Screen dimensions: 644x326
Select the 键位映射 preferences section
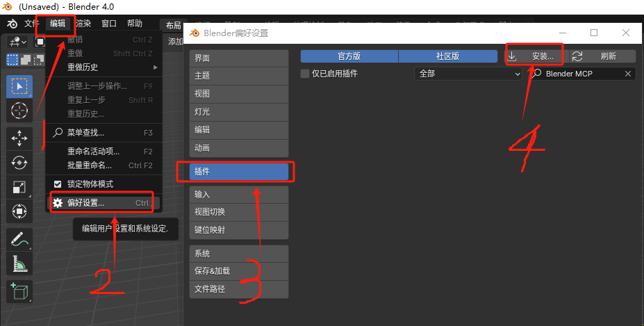(238, 230)
